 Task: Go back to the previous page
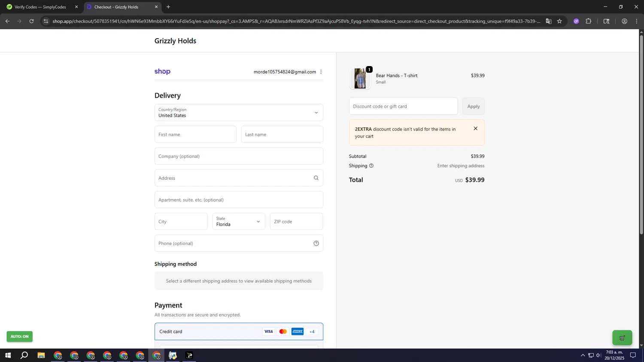tap(7, 21)
